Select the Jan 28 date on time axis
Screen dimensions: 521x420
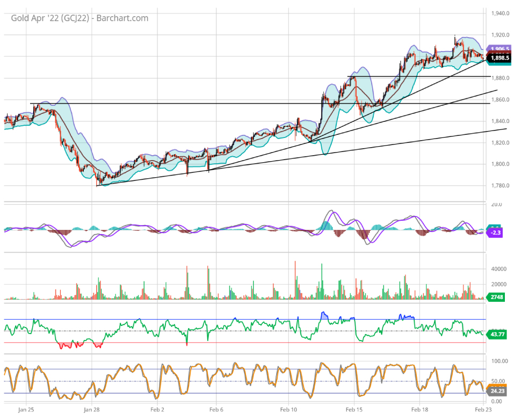[92, 410]
